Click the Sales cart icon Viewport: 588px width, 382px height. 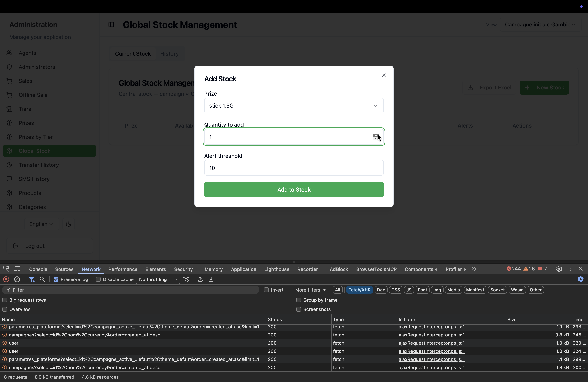pos(9,81)
